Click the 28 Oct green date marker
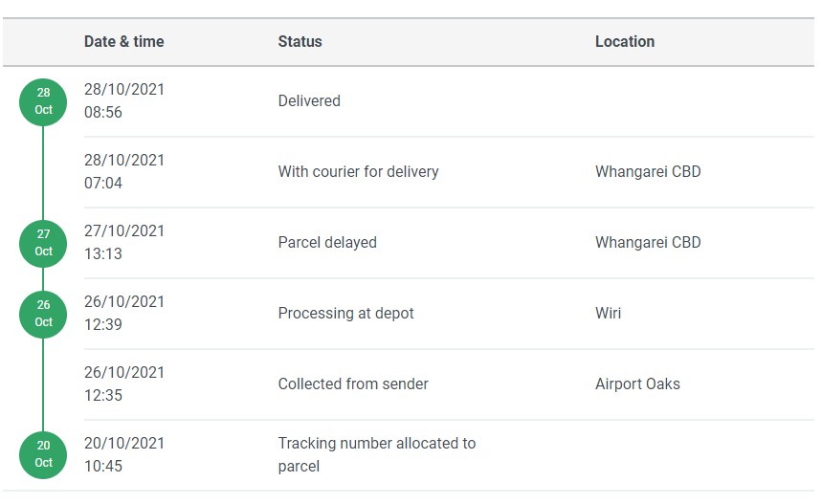Viewport: 822px width, 504px height. pos(43,101)
